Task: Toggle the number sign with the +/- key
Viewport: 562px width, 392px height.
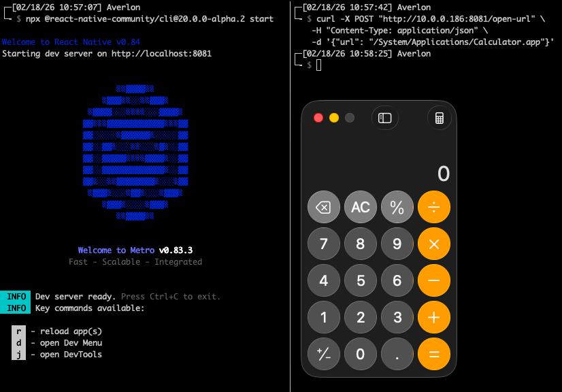Action: coord(324,354)
